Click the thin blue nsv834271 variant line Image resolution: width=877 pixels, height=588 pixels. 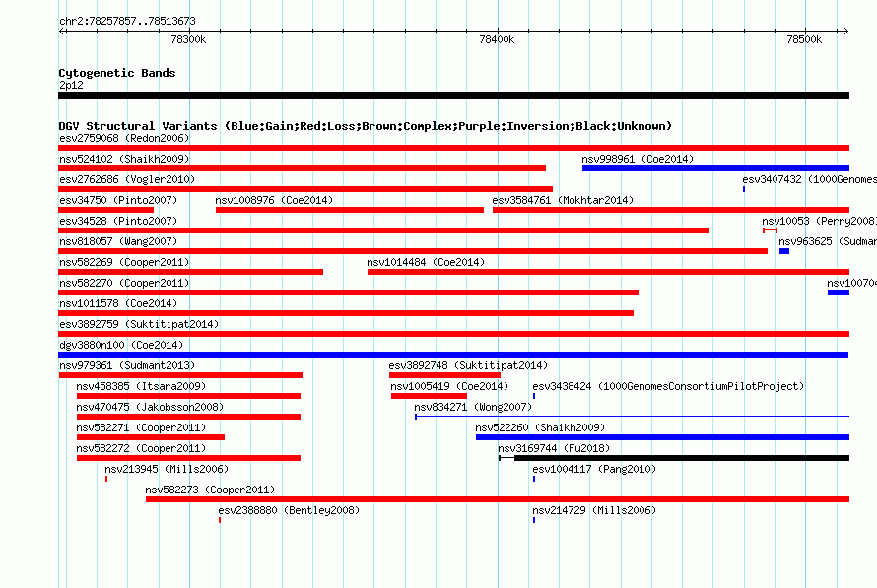[632, 417]
